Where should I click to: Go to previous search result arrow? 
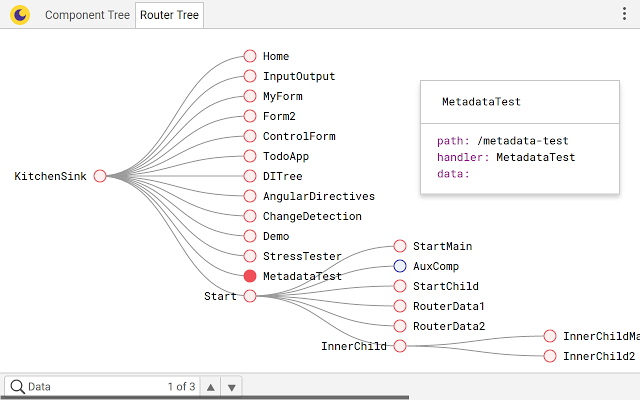pyautogui.click(x=211, y=386)
